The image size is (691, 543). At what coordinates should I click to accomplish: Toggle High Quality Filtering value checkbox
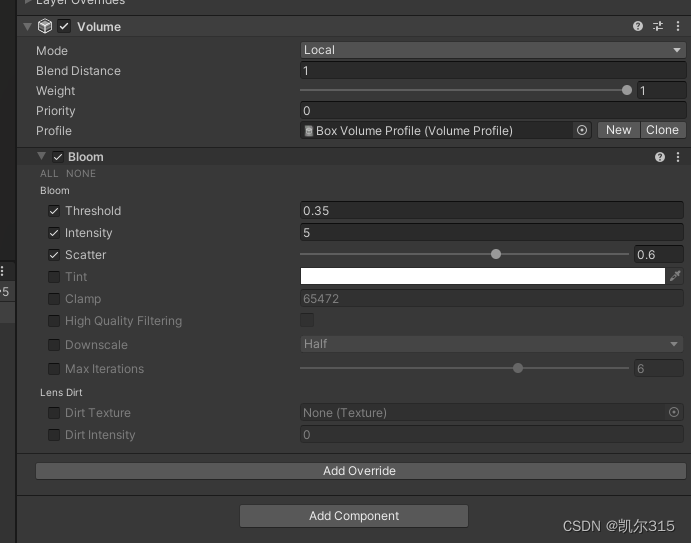point(307,320)
